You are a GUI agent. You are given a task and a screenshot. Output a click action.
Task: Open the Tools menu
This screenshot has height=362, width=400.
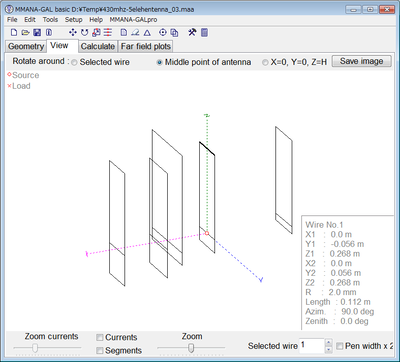(50, 20)
